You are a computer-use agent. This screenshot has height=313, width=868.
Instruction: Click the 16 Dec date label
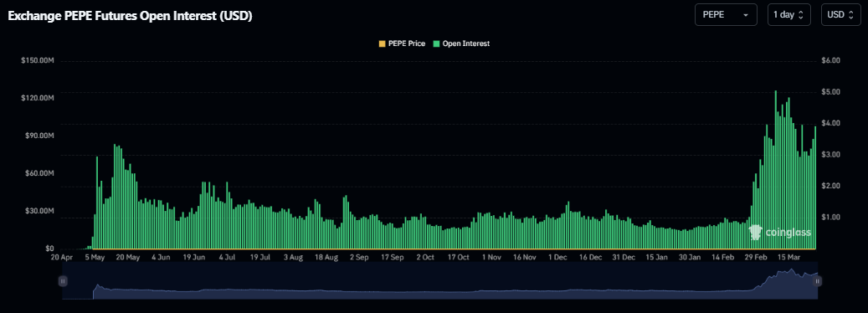[x=591, y=258]
